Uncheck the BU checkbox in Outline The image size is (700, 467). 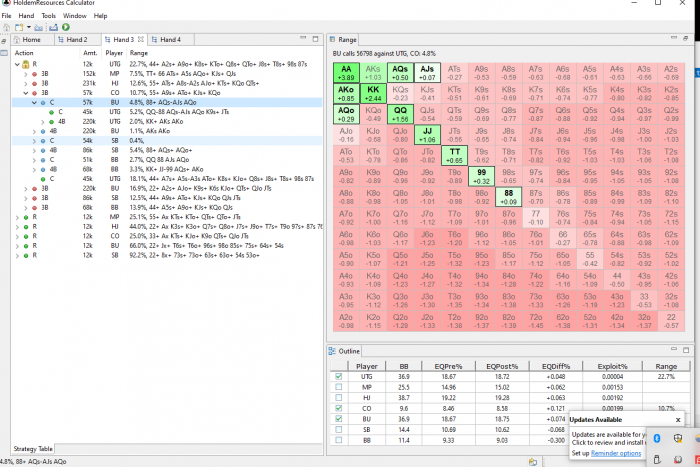338,419
